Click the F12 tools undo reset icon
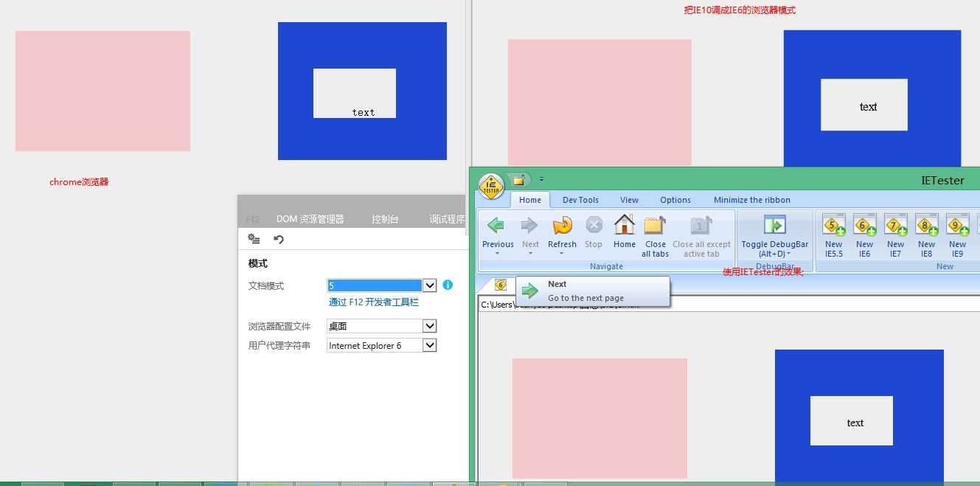 coord(279,239)
